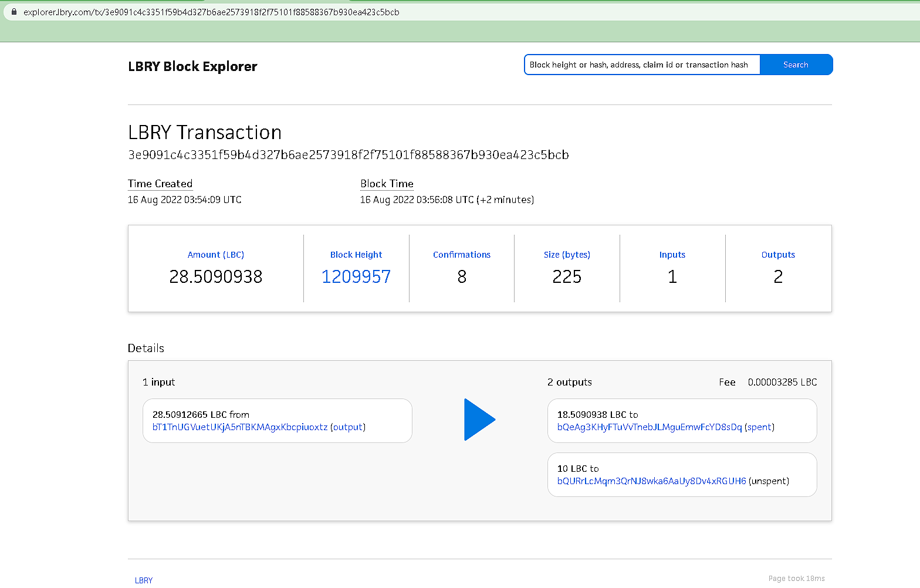Click the fee value "0.00003285 LBC"
The height and width of the screenshot is (588, 920).
tap(782, 382)
